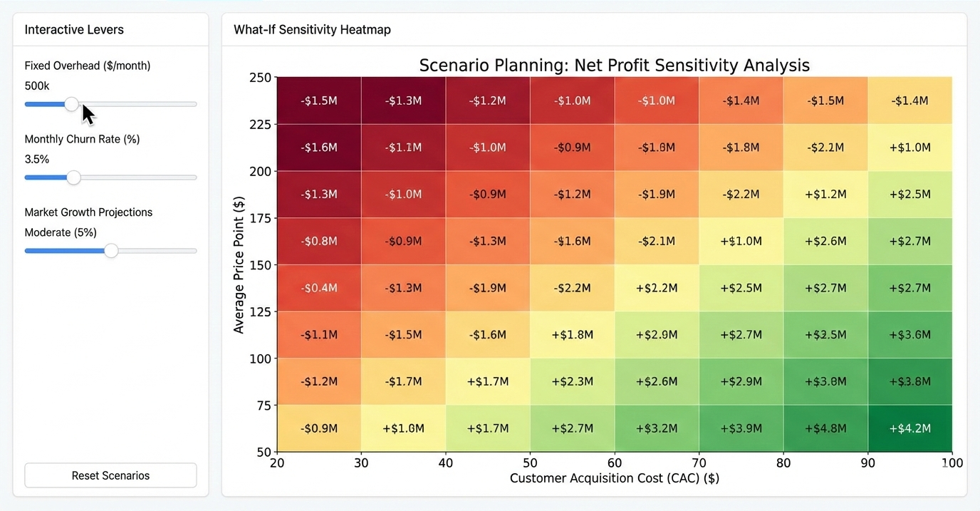Screen dimensions: 980x511
Task: Adjust the Monthly Churn Rate slider
Action: [x=73, y=177]
